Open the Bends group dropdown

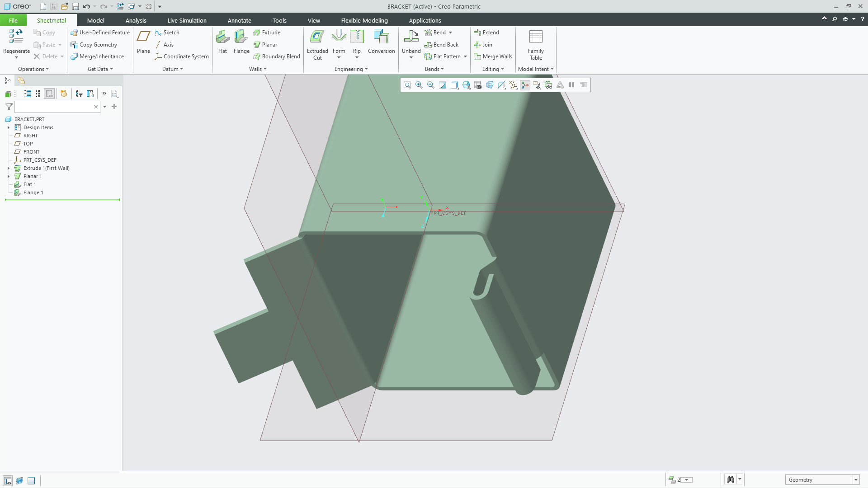click(x=434, y=69)
